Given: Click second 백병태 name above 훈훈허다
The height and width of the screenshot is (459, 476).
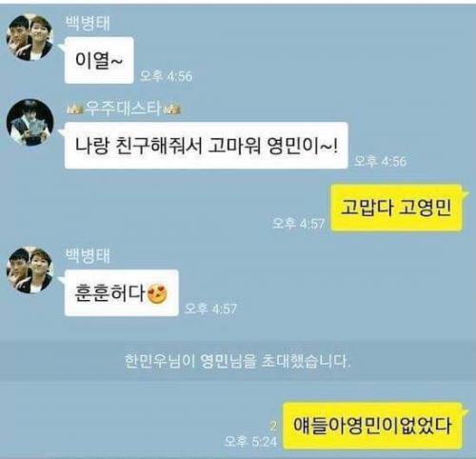Looking at the screenshot, I should [x=88, y=256].
